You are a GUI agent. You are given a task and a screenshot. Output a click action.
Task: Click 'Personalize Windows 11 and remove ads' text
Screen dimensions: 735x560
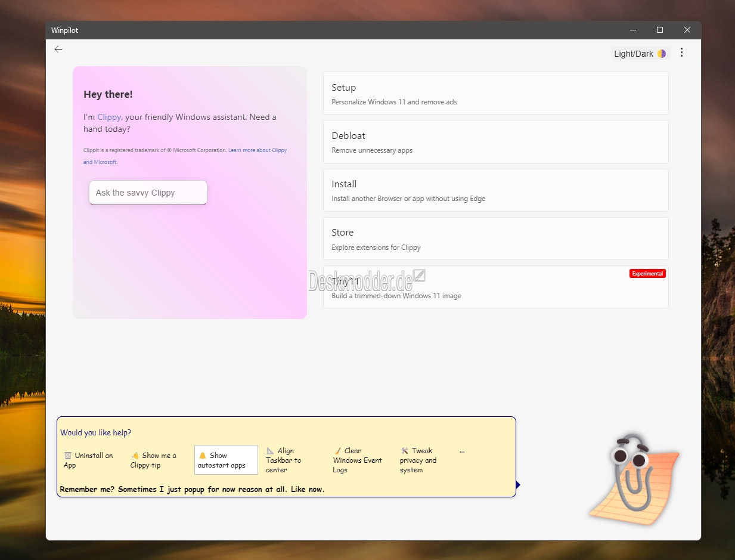coord(394,102)
